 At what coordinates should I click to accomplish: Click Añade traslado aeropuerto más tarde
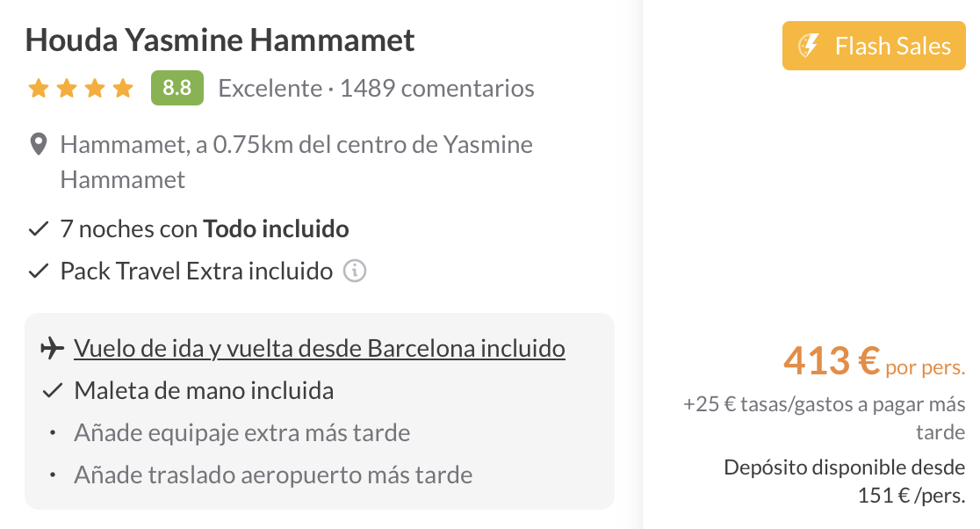tap(273, 475)
